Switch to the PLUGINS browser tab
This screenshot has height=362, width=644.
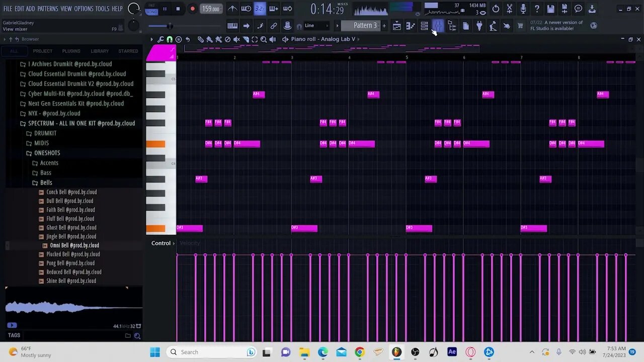click(x=71, y=51)
